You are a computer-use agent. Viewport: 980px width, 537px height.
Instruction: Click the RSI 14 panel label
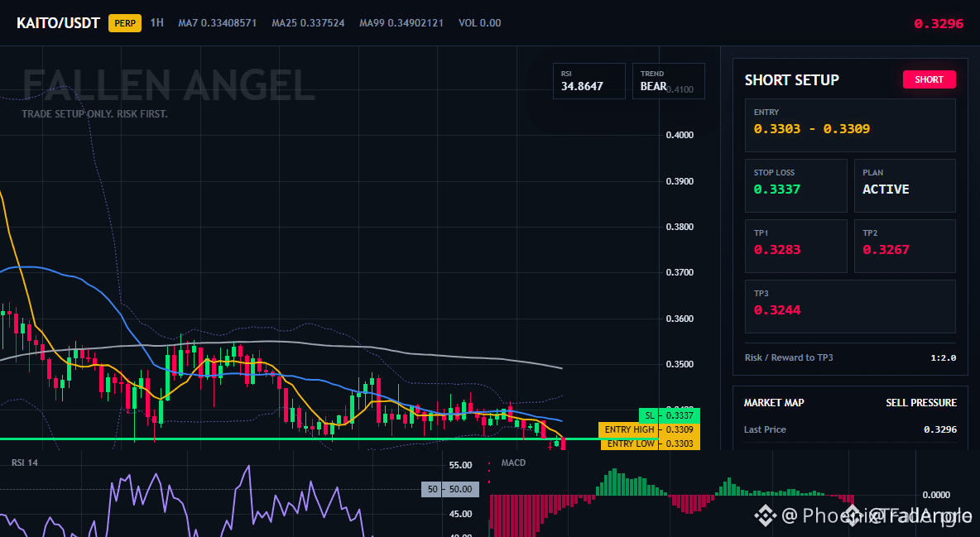click(x=24, y=463)
